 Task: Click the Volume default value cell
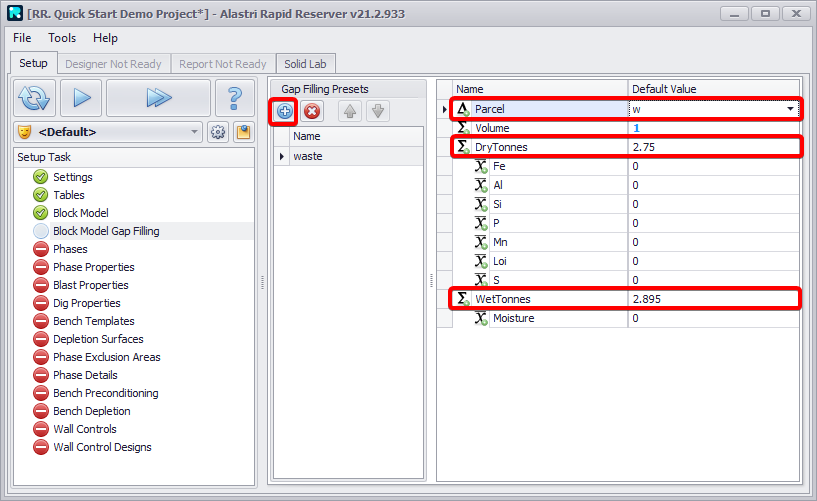(713, 128)
